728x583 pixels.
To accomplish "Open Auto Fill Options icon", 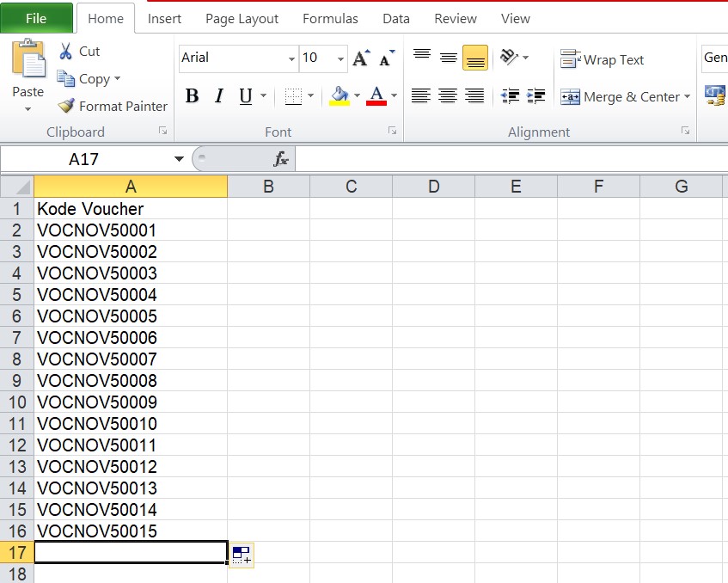I will point(242,555).
